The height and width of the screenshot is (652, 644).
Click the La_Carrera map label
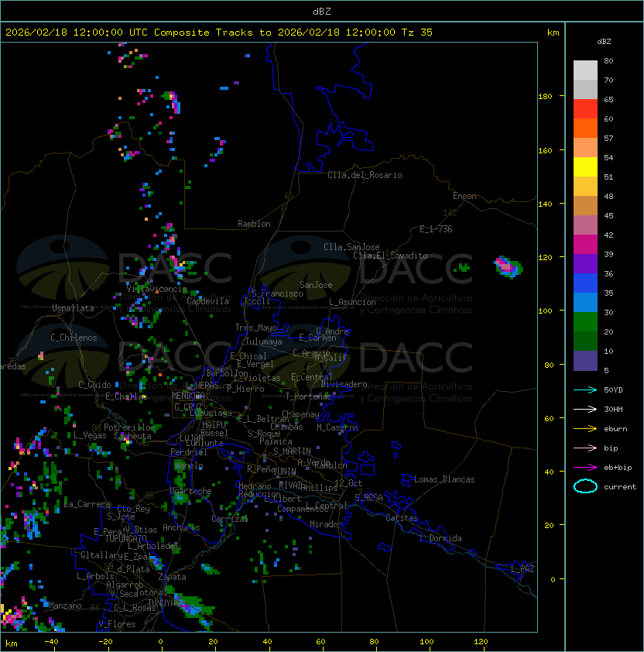[87, 504]
